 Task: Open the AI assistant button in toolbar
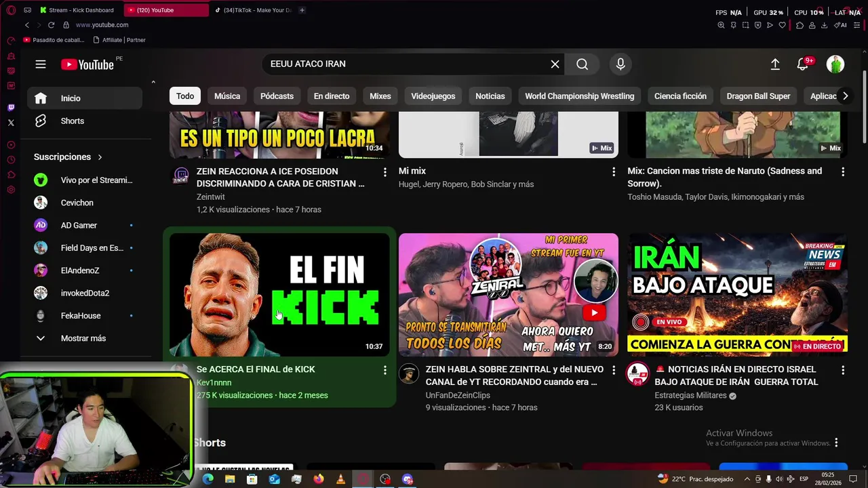[841, 25]
